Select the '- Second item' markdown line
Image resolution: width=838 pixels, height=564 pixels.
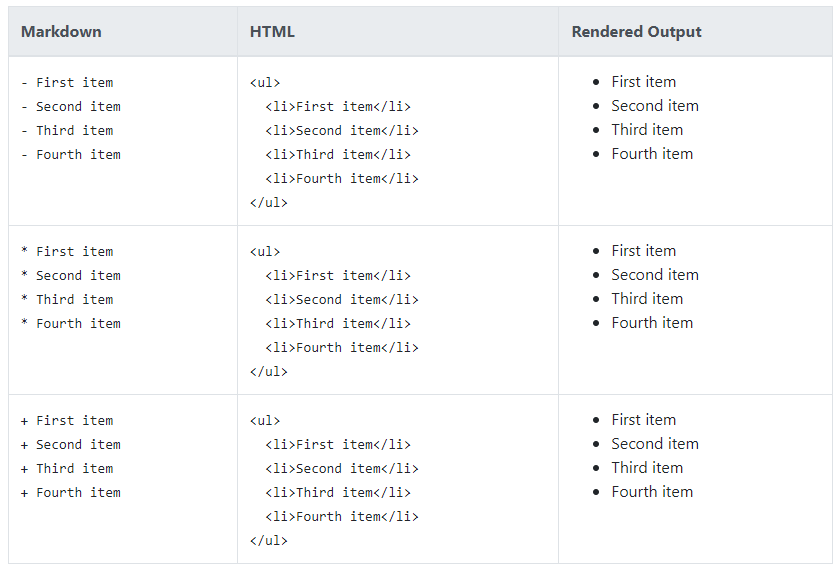71,107
